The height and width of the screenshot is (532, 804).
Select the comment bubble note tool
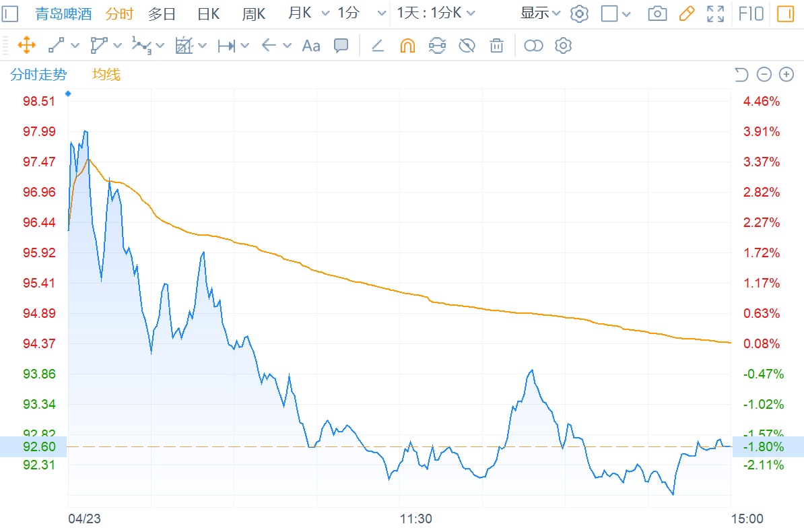pos(341,46)
